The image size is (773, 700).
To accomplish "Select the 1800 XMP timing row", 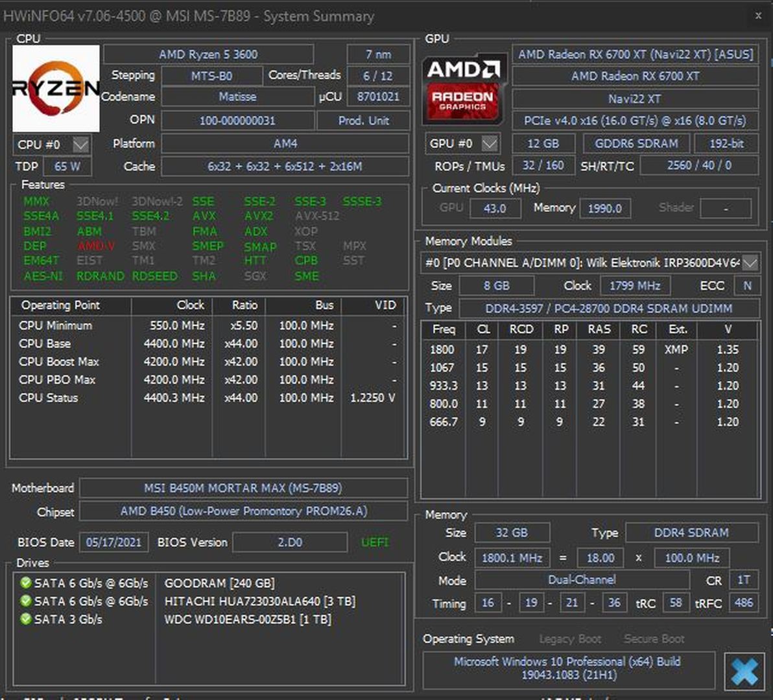I will click(589, 349).
